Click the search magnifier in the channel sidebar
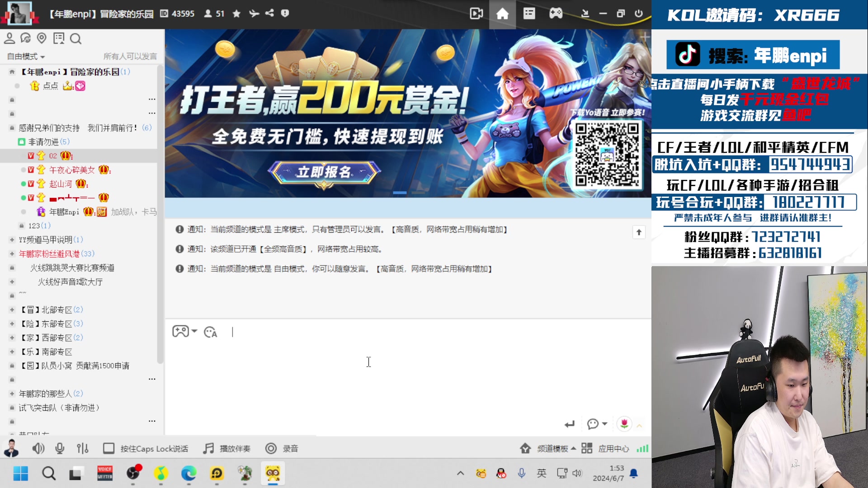 [75, 39]
